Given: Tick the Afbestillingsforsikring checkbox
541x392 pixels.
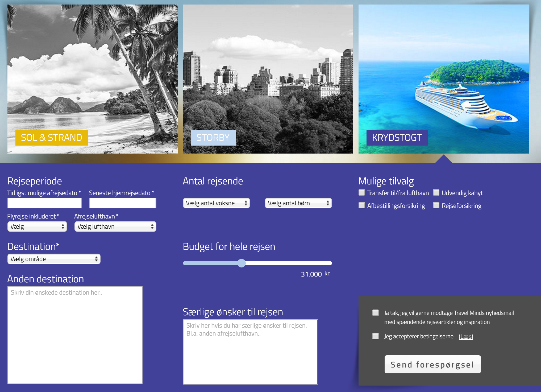Looking at the screenshot, I should [x=362, y=205].
